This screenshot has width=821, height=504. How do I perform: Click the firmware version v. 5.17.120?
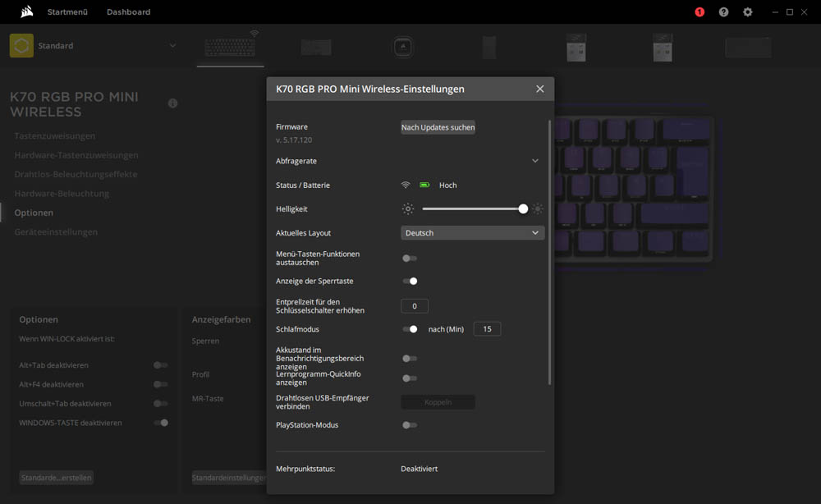tap(294, 140)
